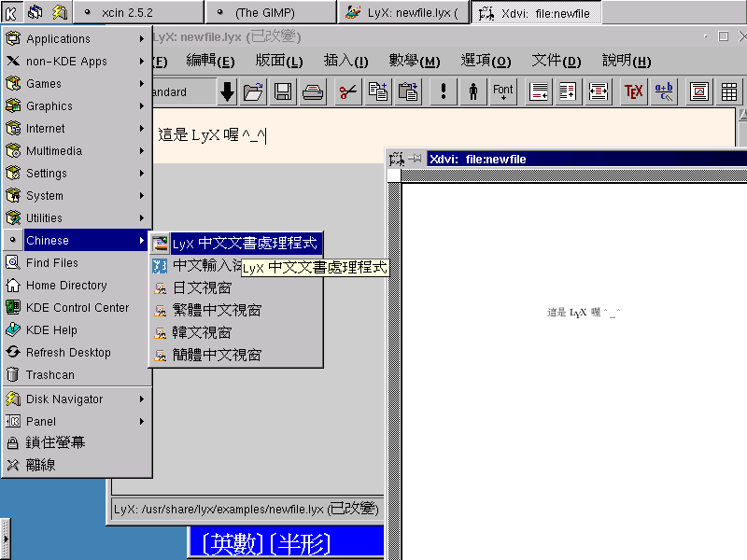
Task: Open the 文件(D) menu in LyX
Action: tap(556, 61)
